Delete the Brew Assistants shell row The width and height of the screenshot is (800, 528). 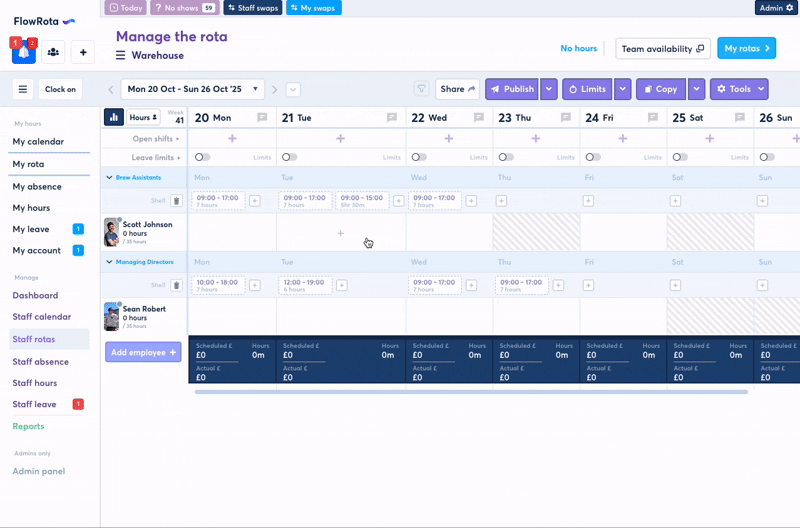click(x=176, y=201)
